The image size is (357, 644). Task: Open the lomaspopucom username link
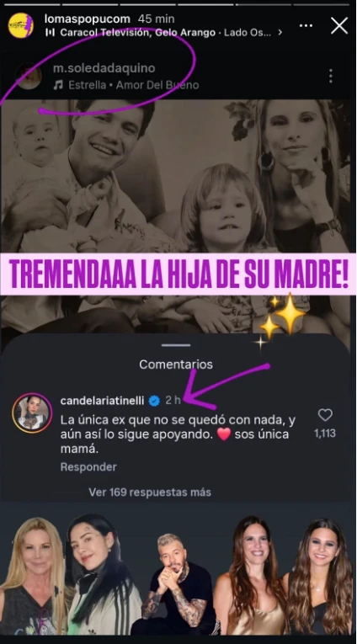pyautogui.click(x=87, y=19)
